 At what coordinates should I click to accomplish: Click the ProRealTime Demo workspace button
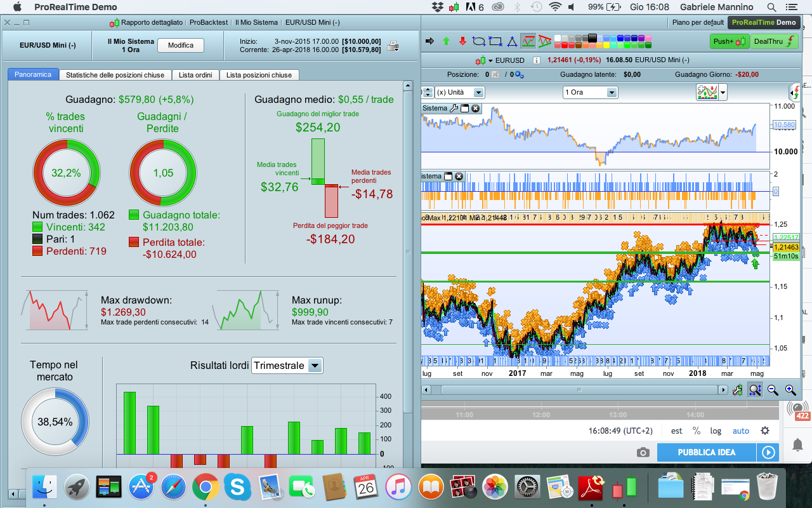(764, 22)
